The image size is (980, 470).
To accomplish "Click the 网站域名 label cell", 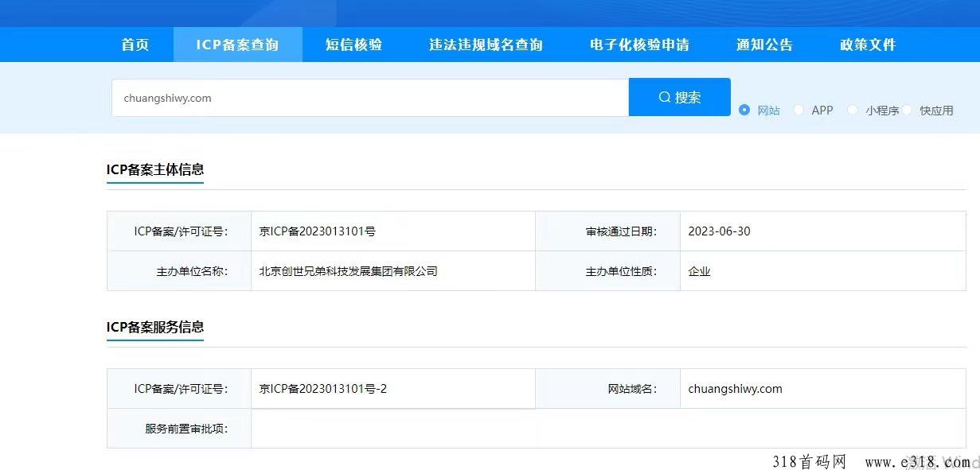I will pos(607,389).
